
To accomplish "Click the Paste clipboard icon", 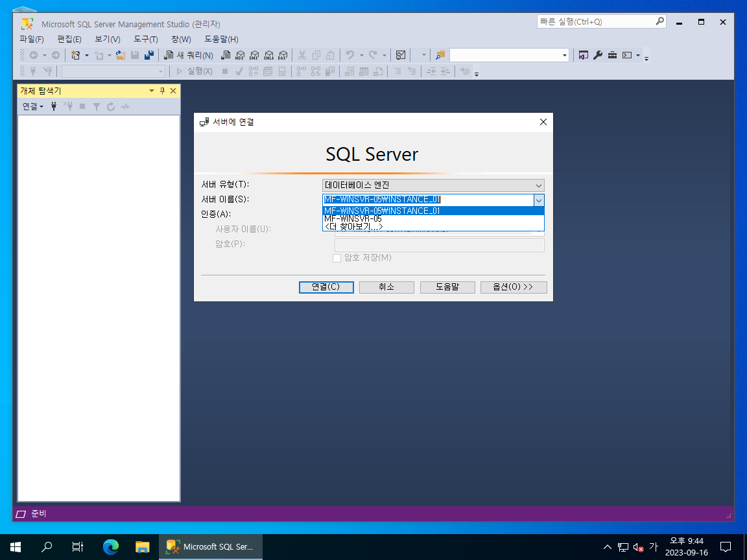I will pos(330,55).
